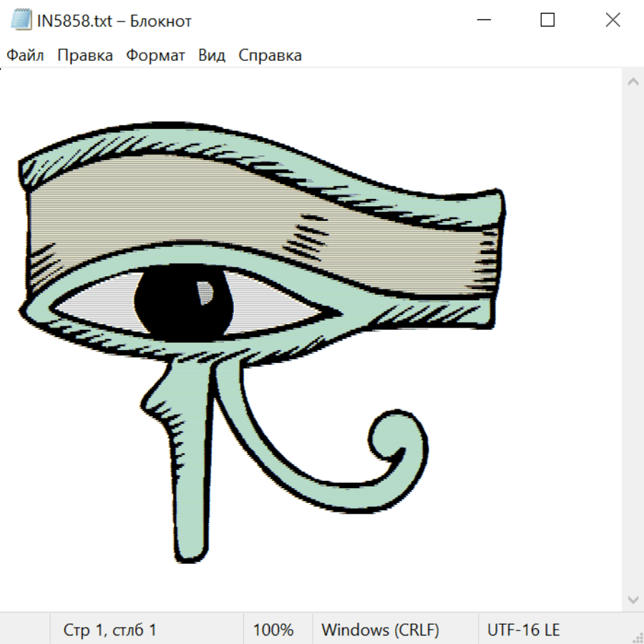Open the Справка menu
Screen dimensions: 644x644
click(270, 56)
